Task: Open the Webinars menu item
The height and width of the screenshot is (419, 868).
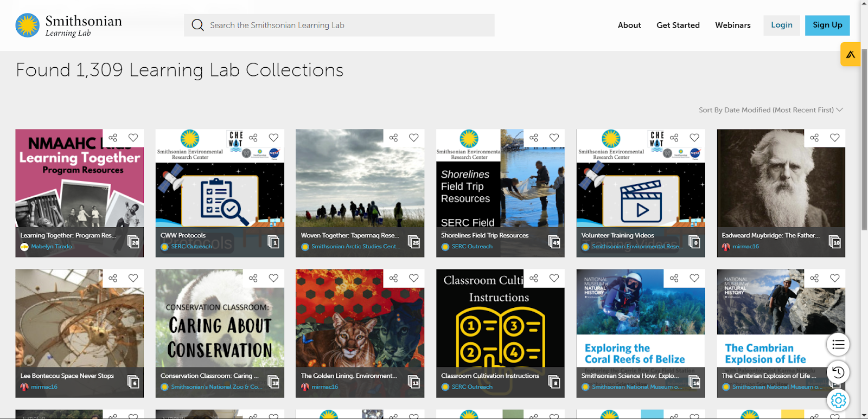Action: pos(733,25)
